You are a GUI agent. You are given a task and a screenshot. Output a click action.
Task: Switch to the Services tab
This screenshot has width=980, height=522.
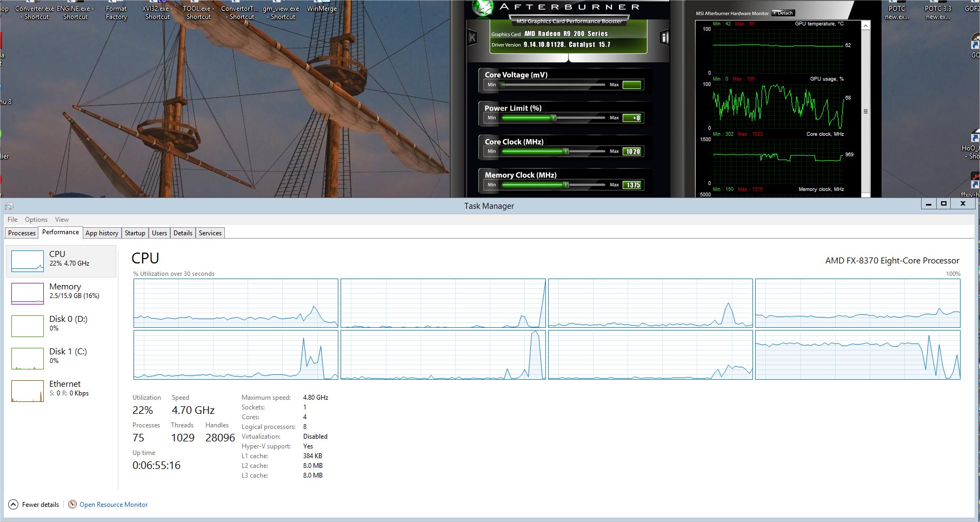click(210, 233)
